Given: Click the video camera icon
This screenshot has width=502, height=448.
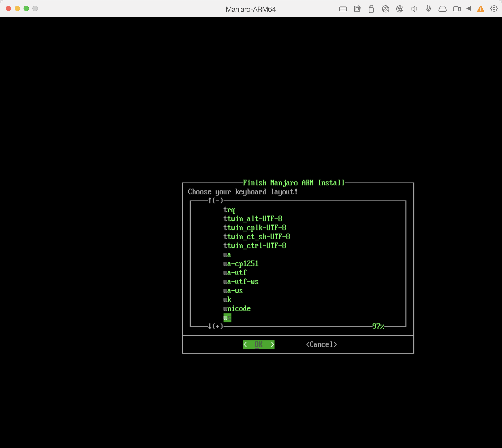Looking at the screenshot, I should point(457,9).
